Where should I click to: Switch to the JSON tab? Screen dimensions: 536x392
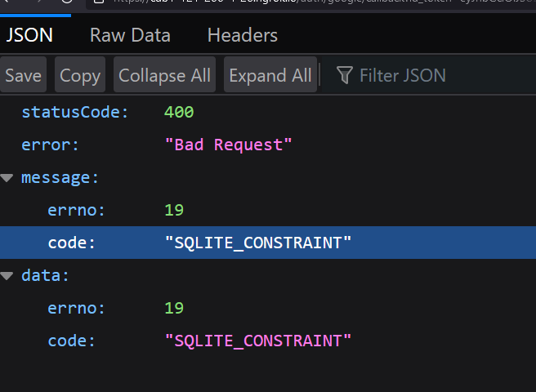tap(29, 35)
